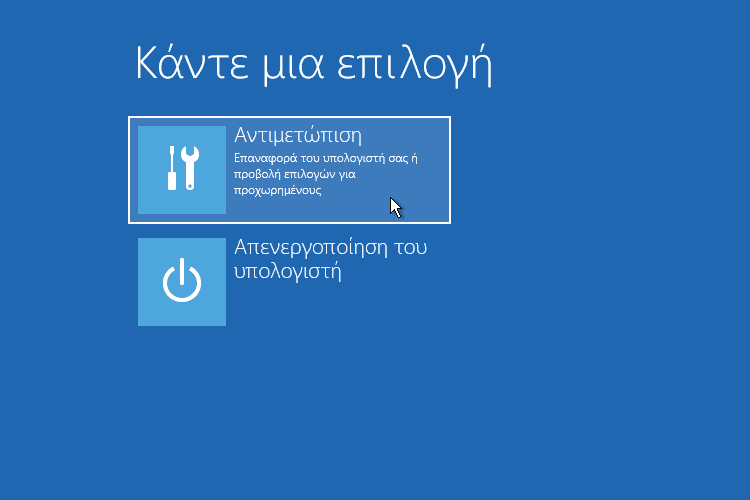Select the Αντιμετώπιση tile

click(289, 170)
